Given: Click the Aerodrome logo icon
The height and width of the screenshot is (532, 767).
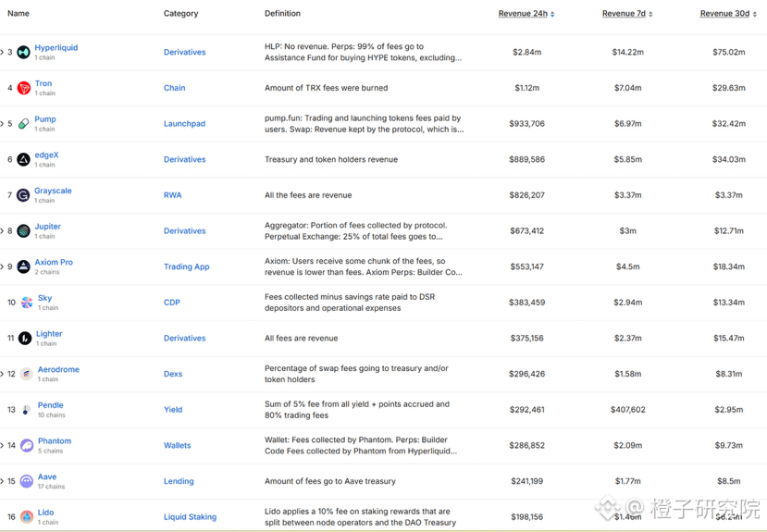Looking at the screenshot, I should 27,374.
